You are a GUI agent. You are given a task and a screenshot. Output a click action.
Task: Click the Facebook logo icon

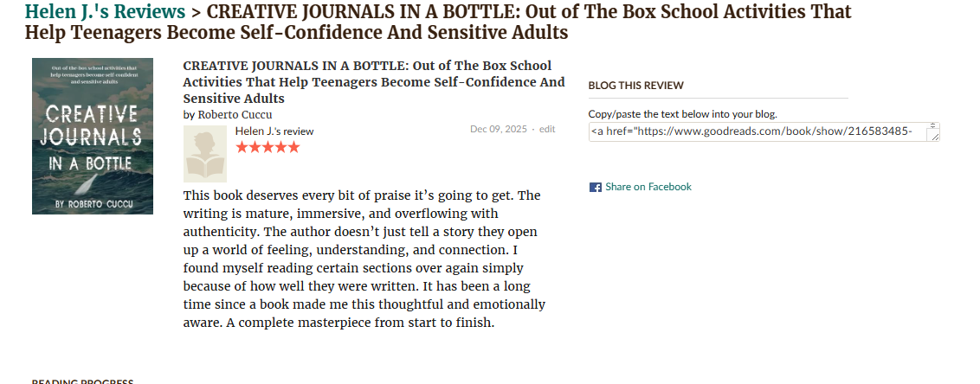click(x=595, y=187)
